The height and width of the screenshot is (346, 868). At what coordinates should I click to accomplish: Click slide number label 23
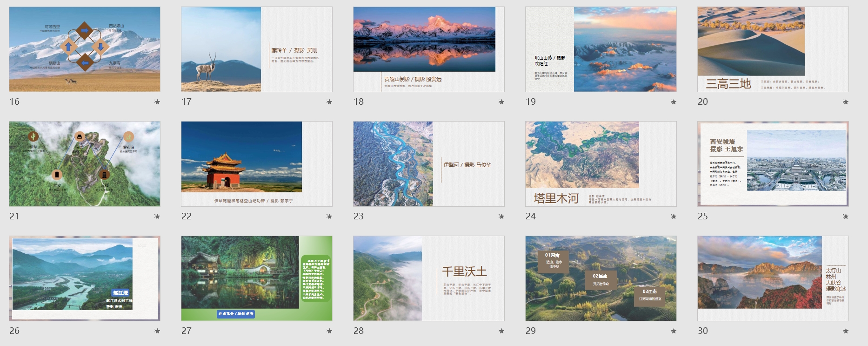click(359, 216)
